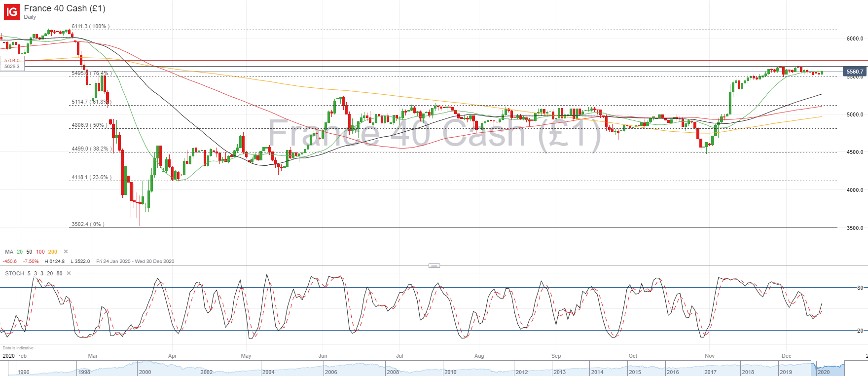The width and height of the screenshot is (868, 376).
Task: Select the MA 100 period label
Action: click(x=40, y=252)
